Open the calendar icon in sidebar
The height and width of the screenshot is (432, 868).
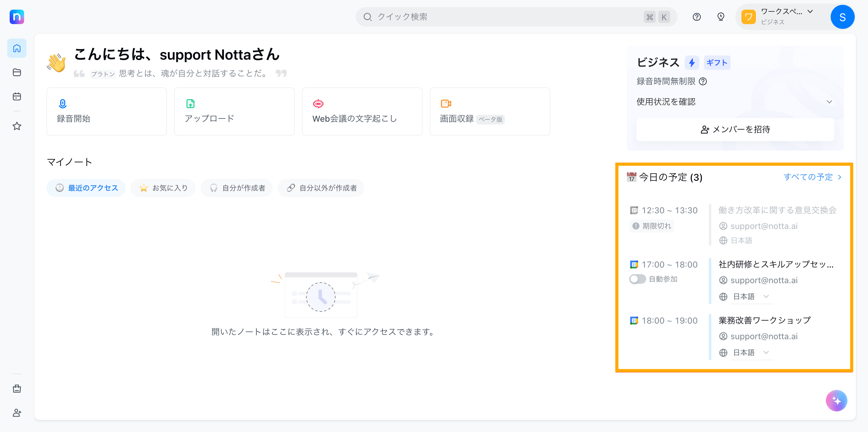[x=17, y=97]
